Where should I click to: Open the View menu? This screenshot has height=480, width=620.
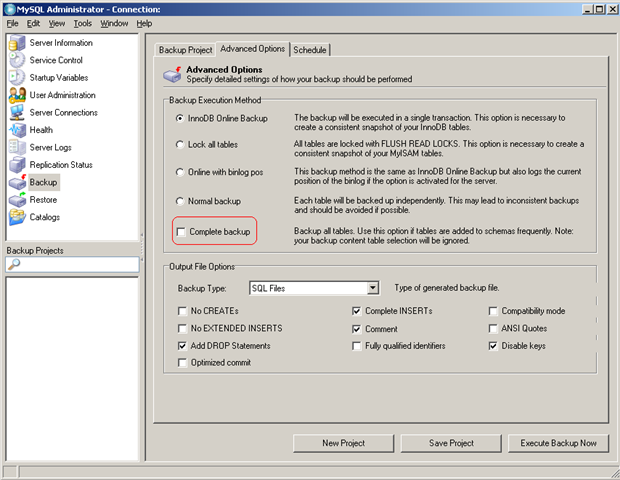click(57, 23)
